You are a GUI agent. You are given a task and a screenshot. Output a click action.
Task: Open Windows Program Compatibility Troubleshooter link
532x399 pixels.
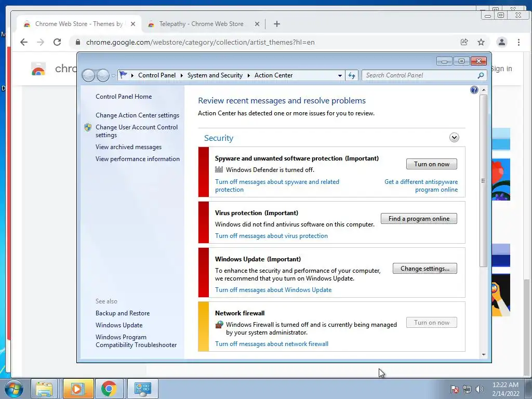click(x=136, y=341)
